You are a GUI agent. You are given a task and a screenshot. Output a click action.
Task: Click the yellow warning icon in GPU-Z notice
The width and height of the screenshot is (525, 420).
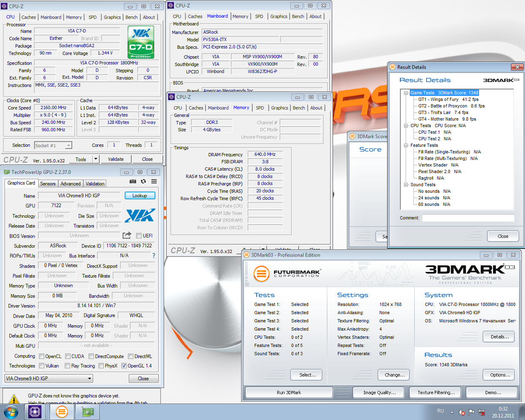(14, 399)
